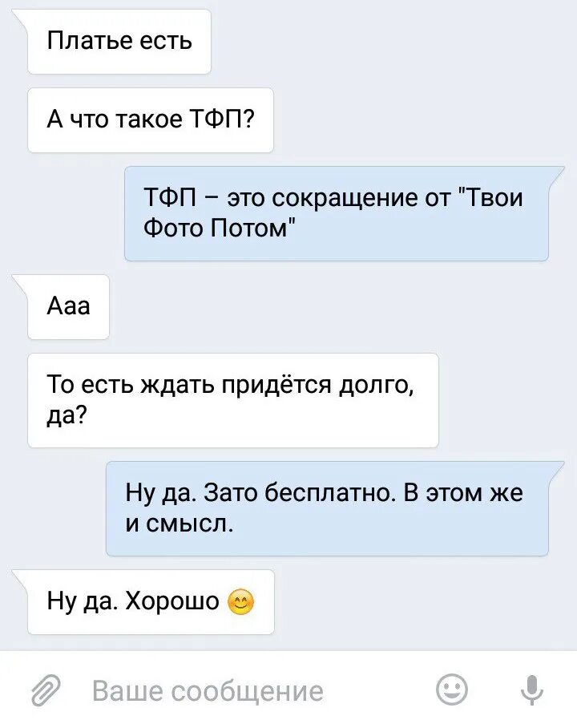Select the blue ТФП – это сокращение message
577x728 pixels.
337,213
